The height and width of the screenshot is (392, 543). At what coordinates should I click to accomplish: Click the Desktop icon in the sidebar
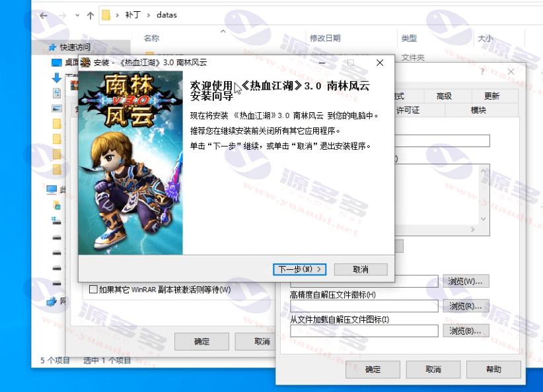click(56, 63)
